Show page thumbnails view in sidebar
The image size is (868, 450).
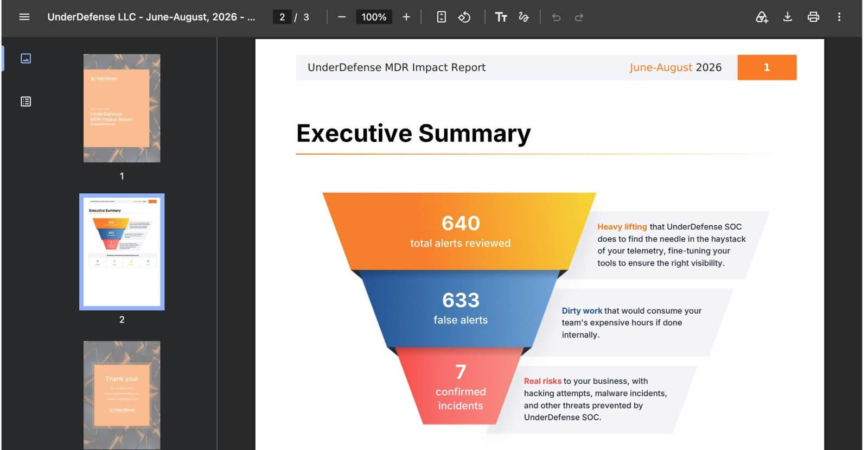pyautogui.click(x=25, y=58)
